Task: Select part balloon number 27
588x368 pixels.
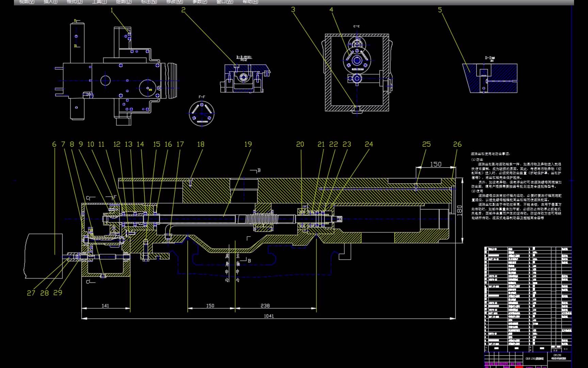Action: click(31, 293)
